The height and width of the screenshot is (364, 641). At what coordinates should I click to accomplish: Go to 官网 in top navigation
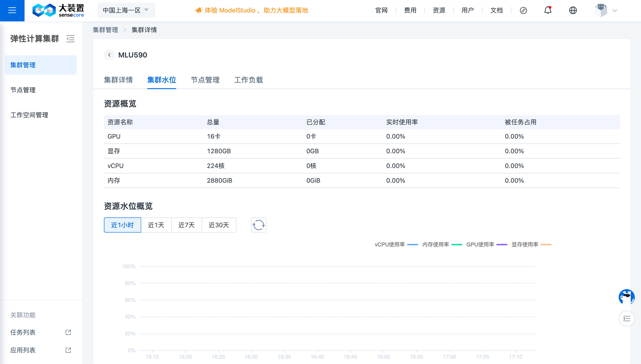[381, 10]
